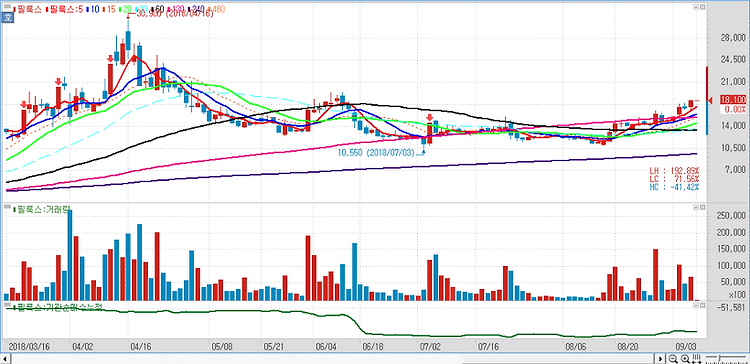Viewport: 750px width, 364px height.
Task: Select the 60-day moving average legend
Action: point(157,9)
